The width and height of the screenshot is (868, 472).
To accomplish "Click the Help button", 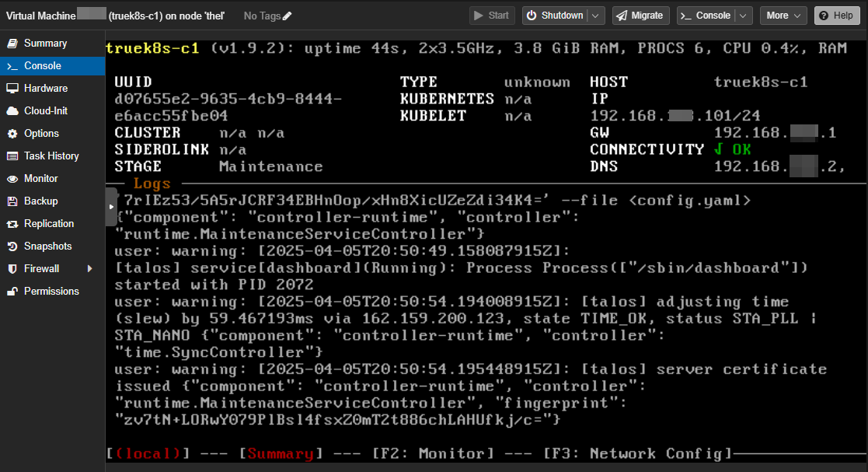I will [837, 16].
